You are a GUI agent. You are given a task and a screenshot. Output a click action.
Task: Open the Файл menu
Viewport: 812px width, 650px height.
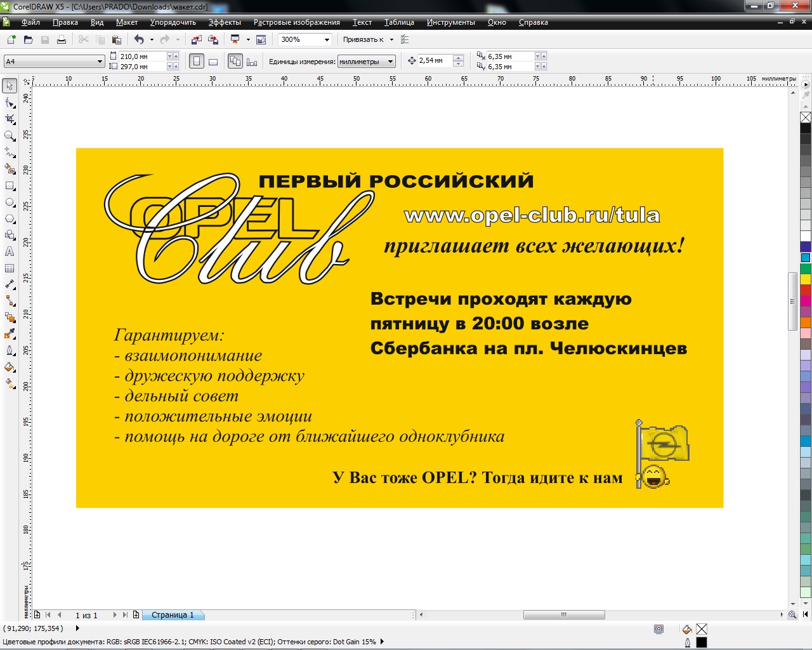(x=30, y=22)
